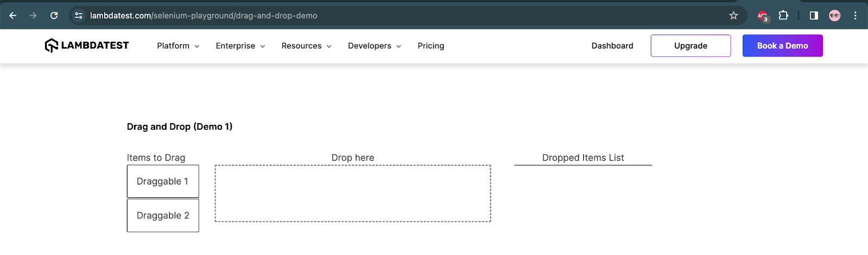Click the browser forward arrow
Screen dimensions: 868x255
33,16
